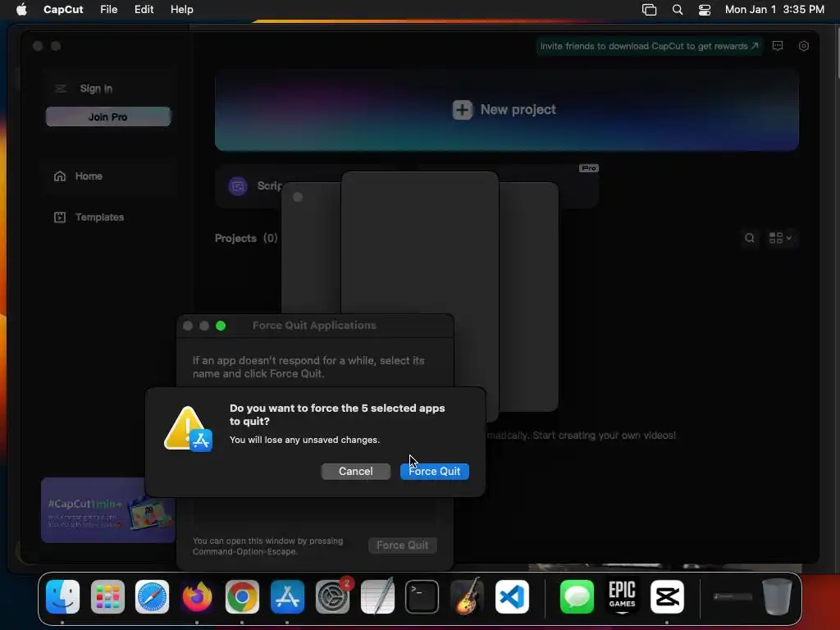Click CapCut icon in the dock

coord(667,597)
